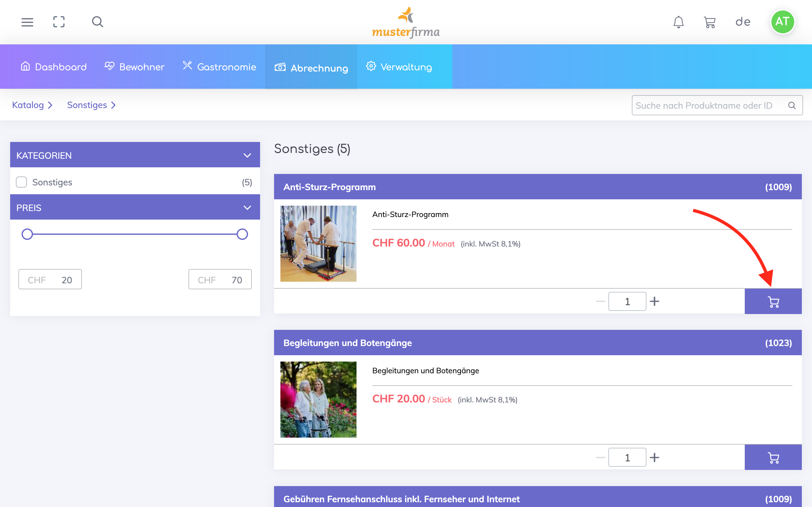Screen dimensions: 812x507
Task: Check the Sonstiges category checkbox
Action: (x=22, y=182)
